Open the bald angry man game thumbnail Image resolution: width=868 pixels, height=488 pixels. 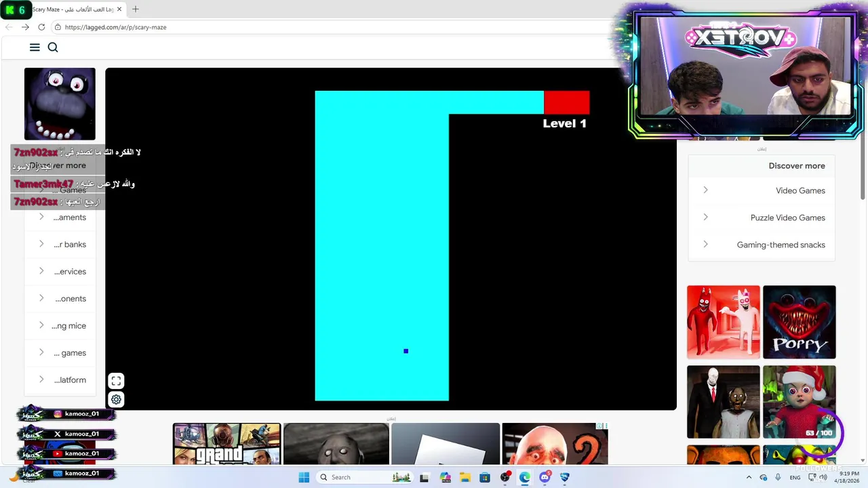tap(555, 444)
